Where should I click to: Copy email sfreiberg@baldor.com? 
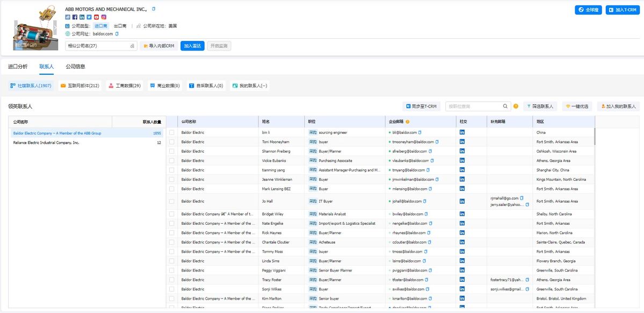pyautogui.click(x=430, y=151)
